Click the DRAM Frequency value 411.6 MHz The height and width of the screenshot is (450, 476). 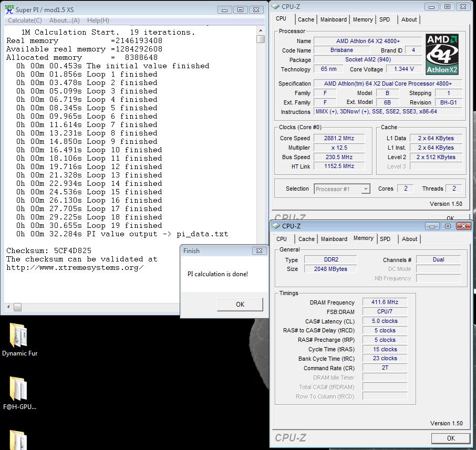385,302
